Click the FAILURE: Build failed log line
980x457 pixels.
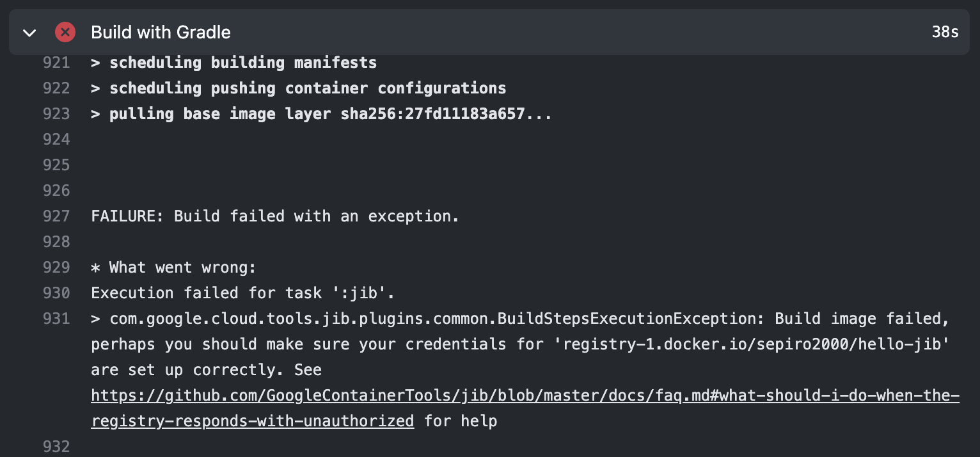pos(275,216)
